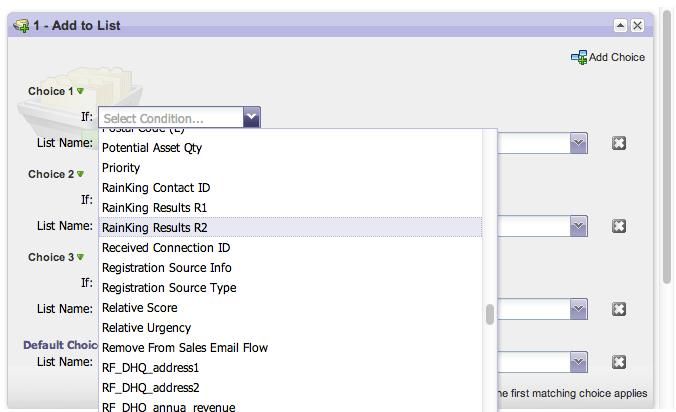Click the Add to List step icon
The width and height of the screenshot is (676, 412).
pyautogui.click(x=21, y=25)
